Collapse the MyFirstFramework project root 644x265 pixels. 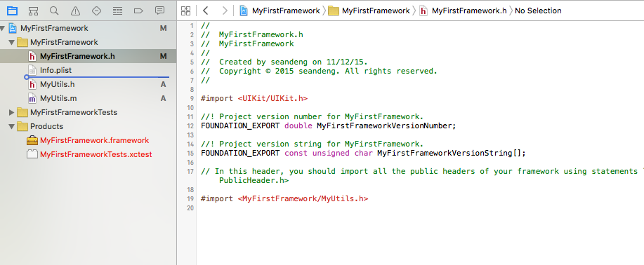point(3,28)
